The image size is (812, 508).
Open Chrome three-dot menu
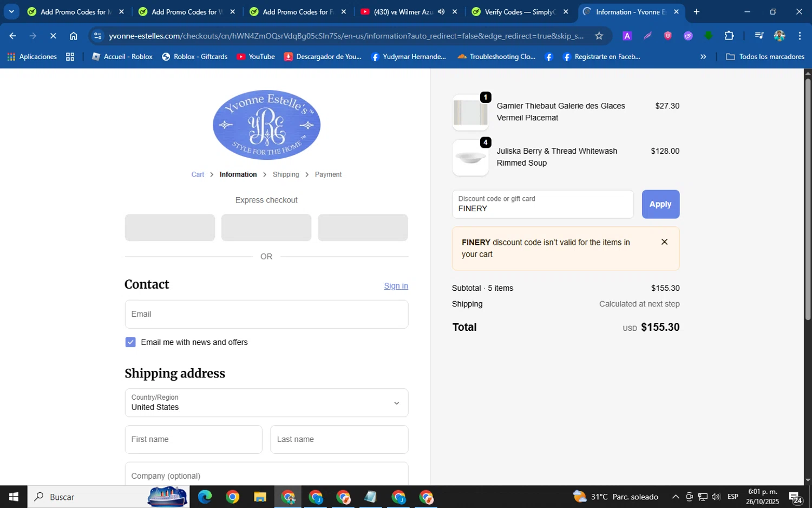[x=800, y=36]
